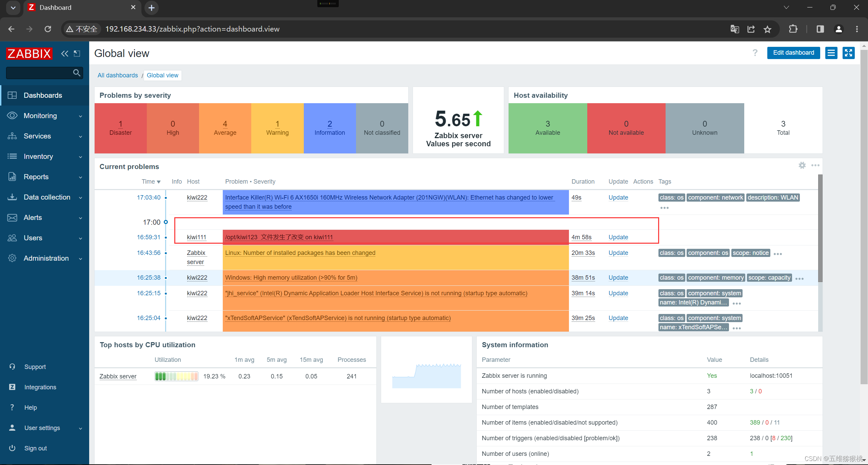Open Linux installed packages changed problem

point(300,253)
